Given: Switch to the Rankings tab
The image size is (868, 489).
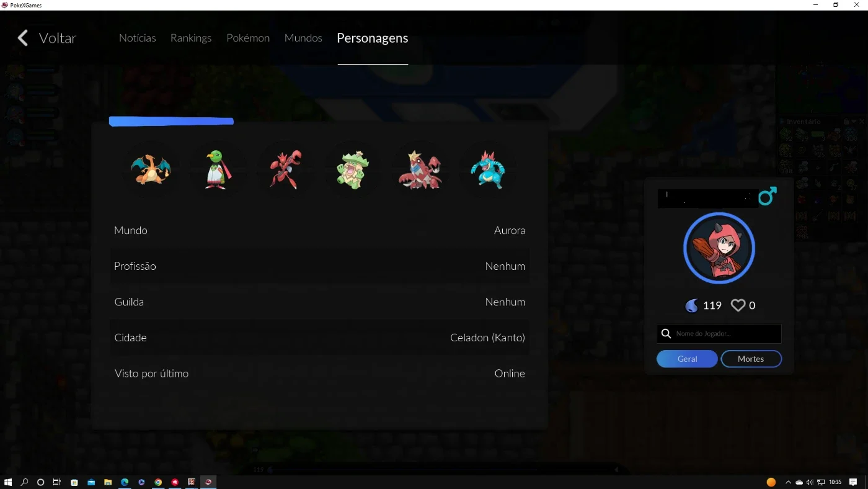Looking at the screenshot, I should click(x=191, y=38).
